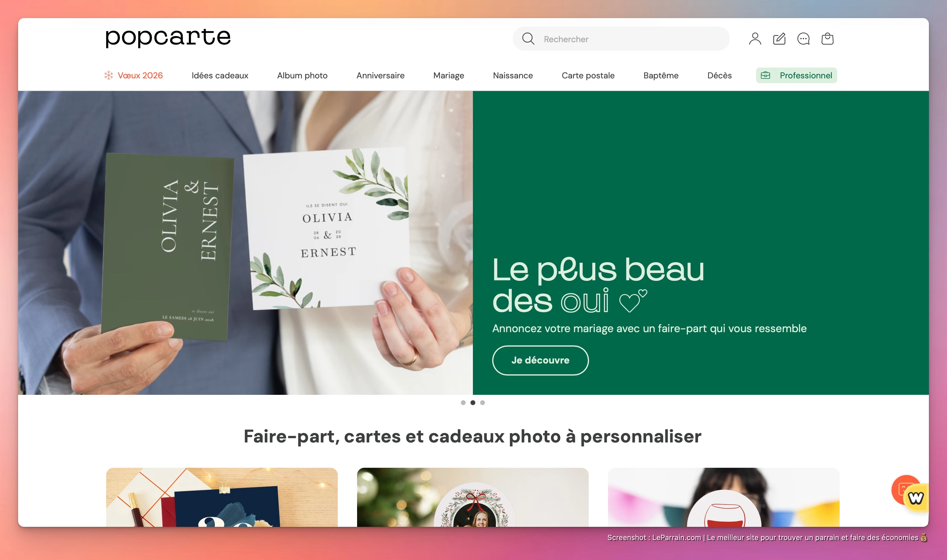Image resolution: width=947 pixels, height=560 pixels.
Task: Open the shopping bag icon
Action: (x=827, y=38)
